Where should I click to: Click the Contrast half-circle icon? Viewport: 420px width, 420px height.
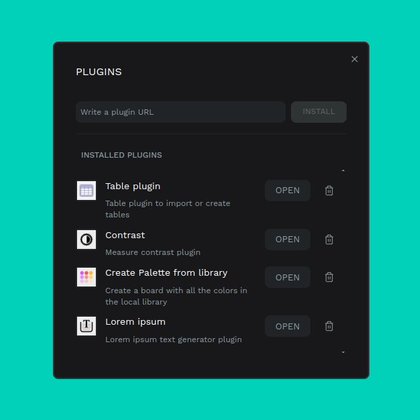pos(86,239)
